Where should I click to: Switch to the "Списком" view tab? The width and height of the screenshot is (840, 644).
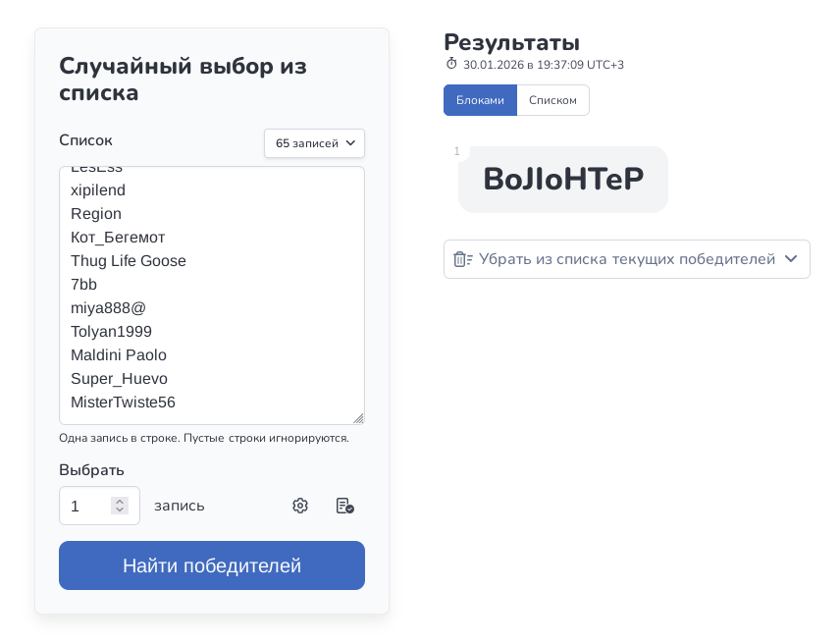point(552,100)
